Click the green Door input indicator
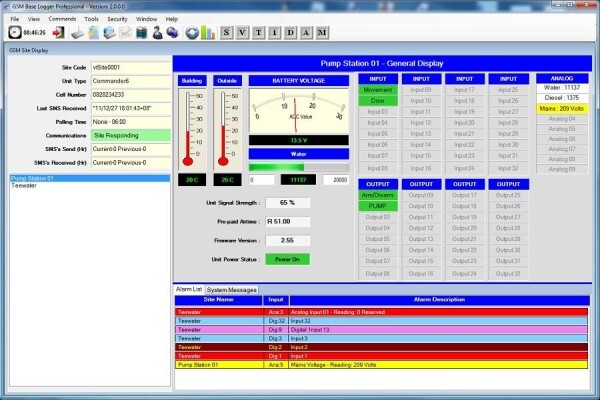600x400 pixels. pyautogui.click(x=378, y=101)
